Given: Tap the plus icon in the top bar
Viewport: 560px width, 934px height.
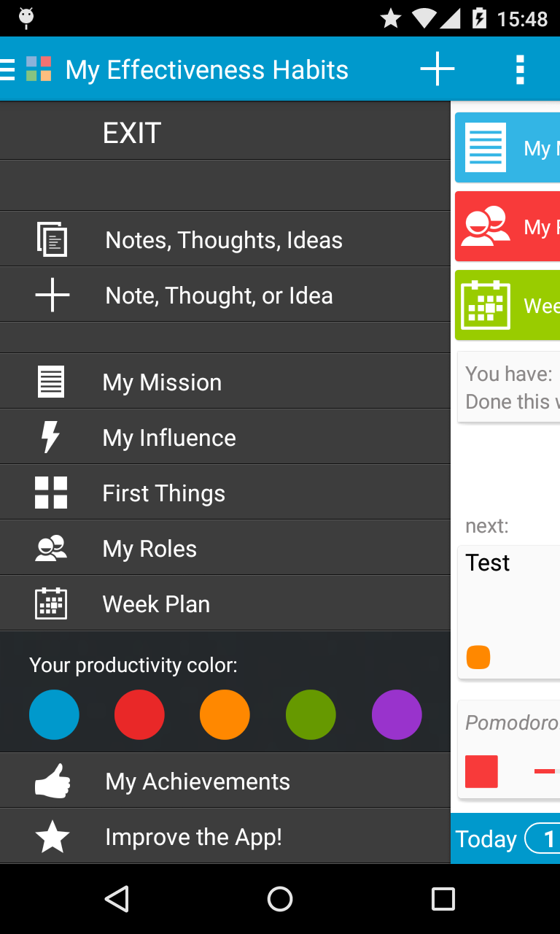Looking at the screenshot, I should click(x=437, y=69).
